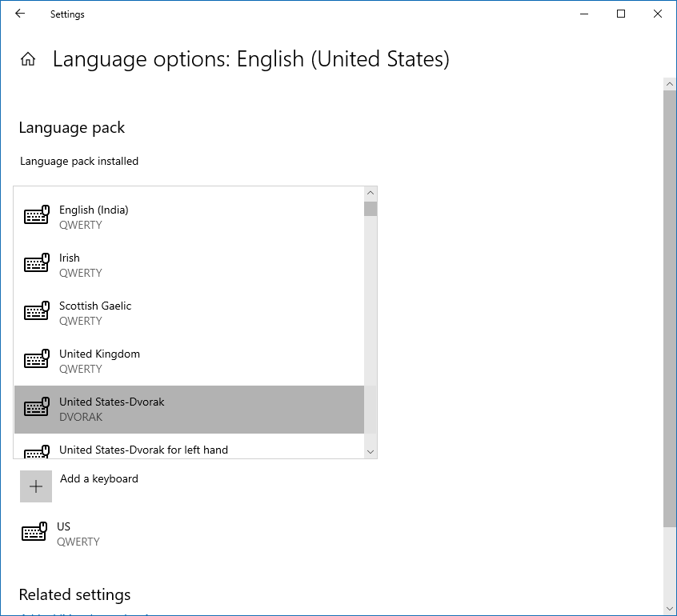
Task: Click the page scrollbar down arrow
Action: tap(670, 608)
